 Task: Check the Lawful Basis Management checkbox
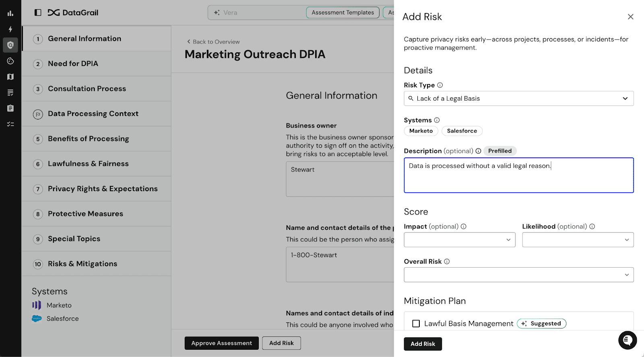coord(416,324)
